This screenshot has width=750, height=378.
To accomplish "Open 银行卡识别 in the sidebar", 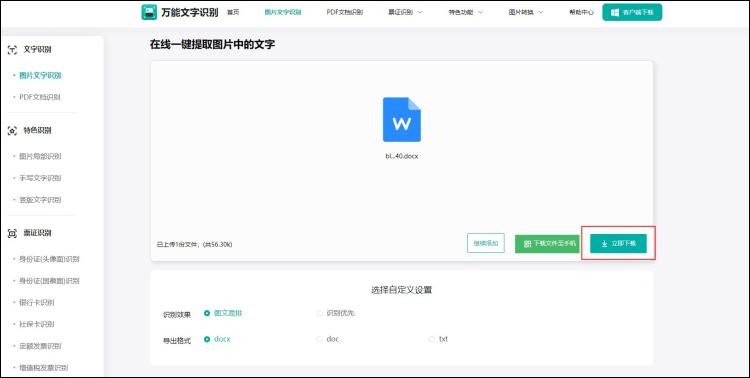I will click(37, 302).
